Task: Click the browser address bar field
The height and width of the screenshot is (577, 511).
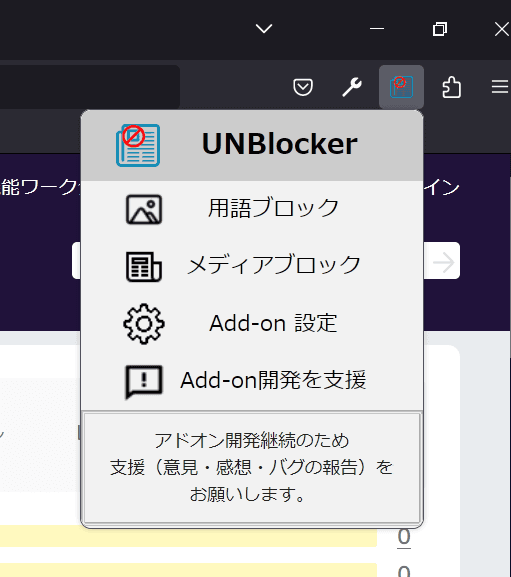Action: [90, 87]
